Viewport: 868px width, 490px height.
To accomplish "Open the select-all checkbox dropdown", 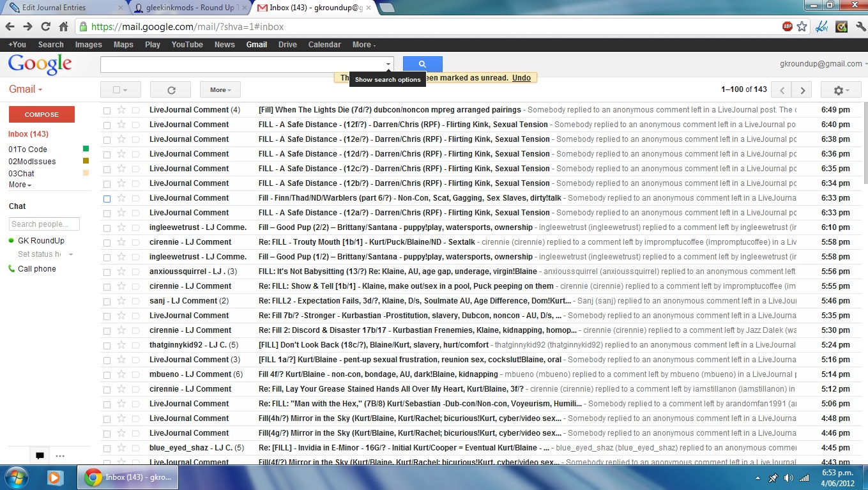I will tap(120, 90).
